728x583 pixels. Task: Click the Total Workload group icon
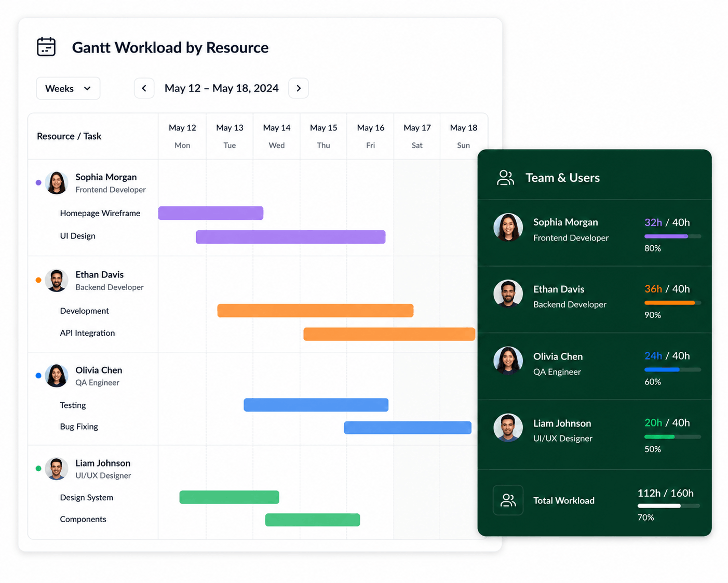508,500
